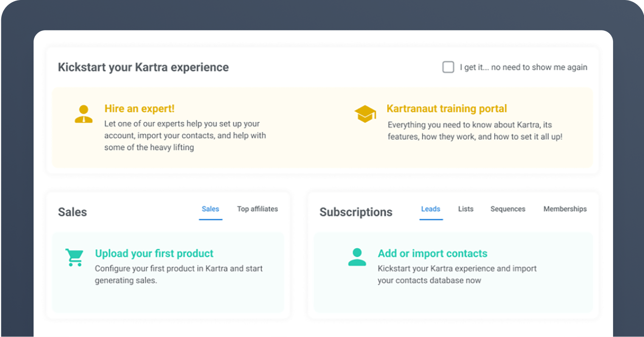Open the Sequences tab
Screen dimensions: 644x337
point(508,209)
